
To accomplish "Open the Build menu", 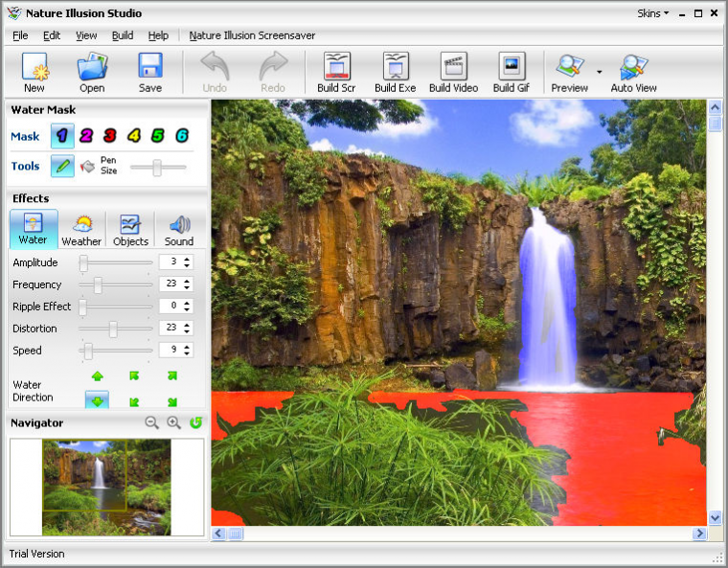I will (123, 35).
